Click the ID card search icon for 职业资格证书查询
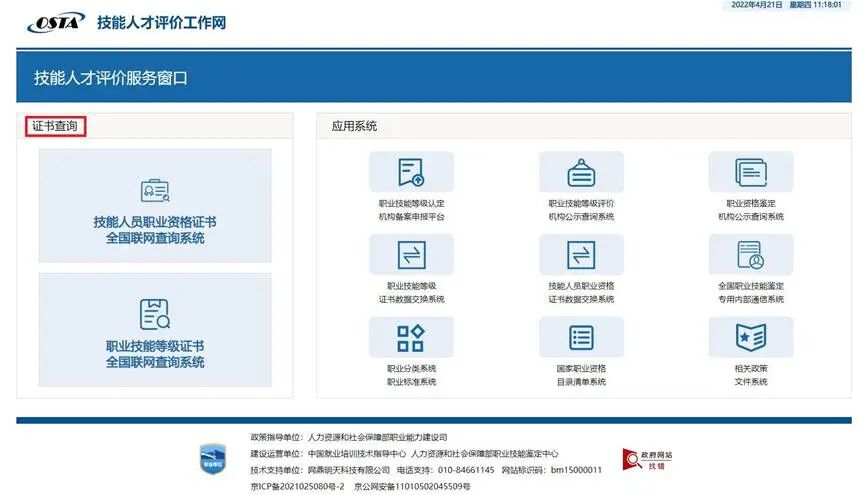The image size is (864, 495). click(x=155, y=191)
